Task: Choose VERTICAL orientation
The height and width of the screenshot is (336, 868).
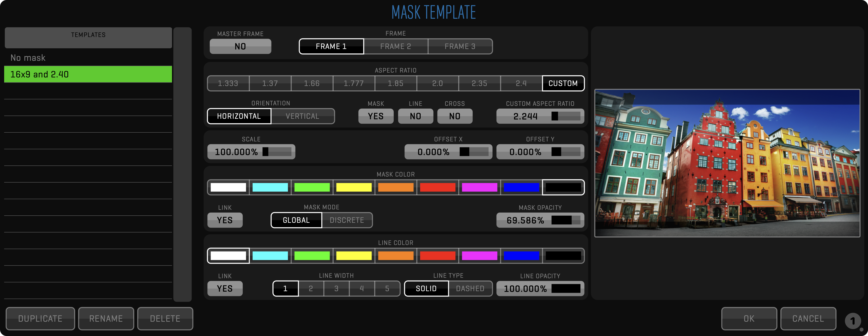Action: tap(302, 116)
